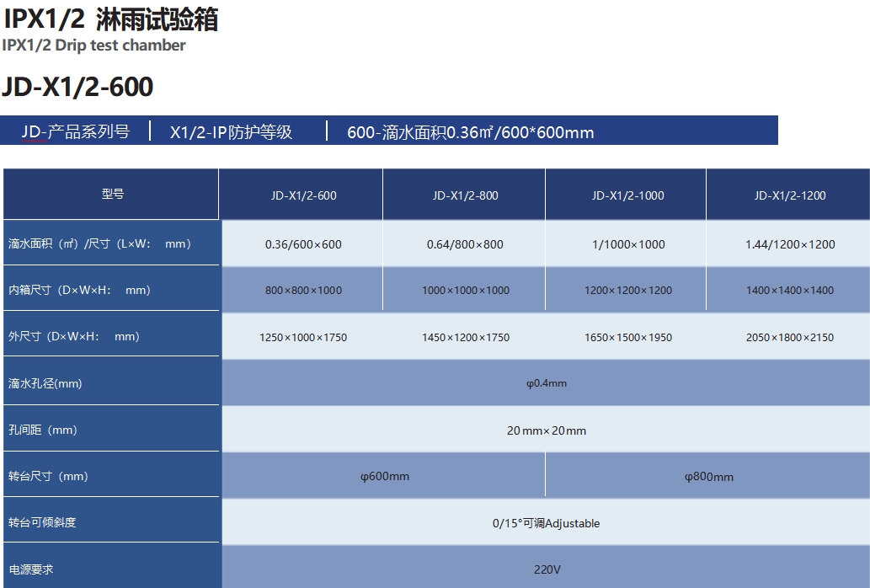Click the 电源要求 row label
Viewport: 870px width, 588px height.
(31, 569)
